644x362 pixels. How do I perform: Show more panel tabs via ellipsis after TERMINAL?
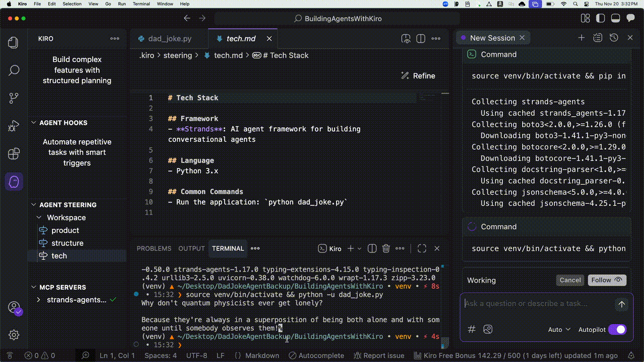coord(255,248)
